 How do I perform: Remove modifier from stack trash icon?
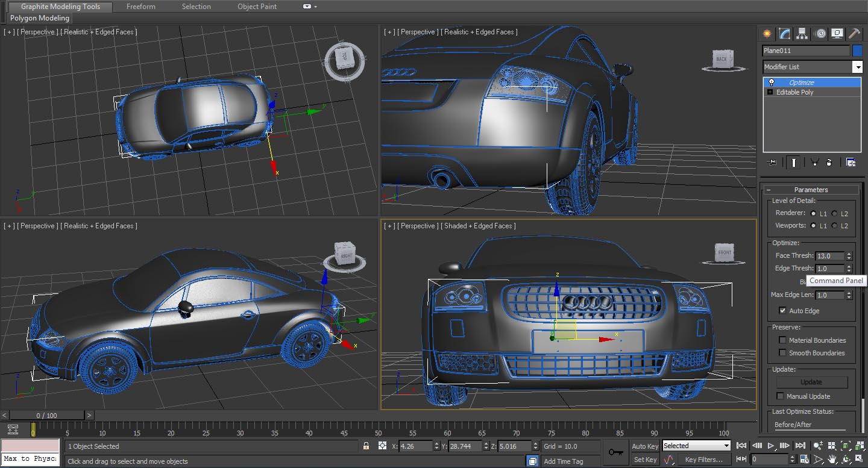pos(829,163)
